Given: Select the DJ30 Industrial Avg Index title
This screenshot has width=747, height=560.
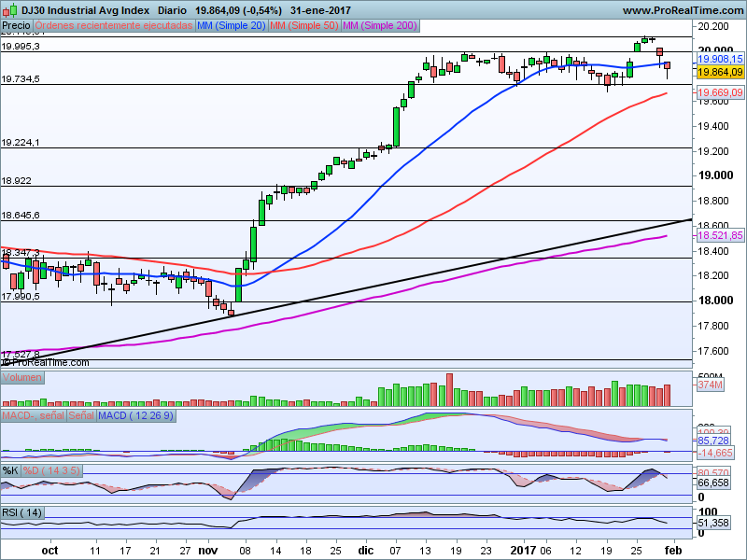Looking at the screenshot, I should pos(85,10).
